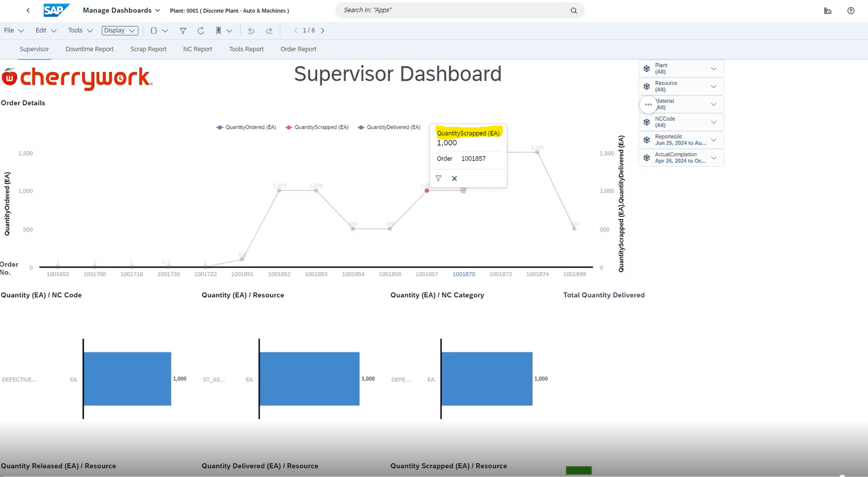Viewport: 868px width, 477px height.
Task: Undo the last dashboard action
Action: pos(251,31)
